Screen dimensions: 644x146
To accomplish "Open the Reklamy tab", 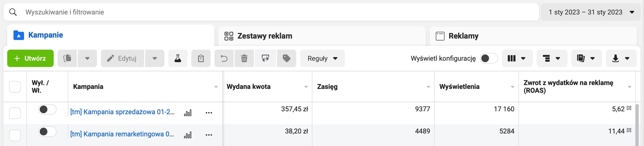I will pos(464,36).
